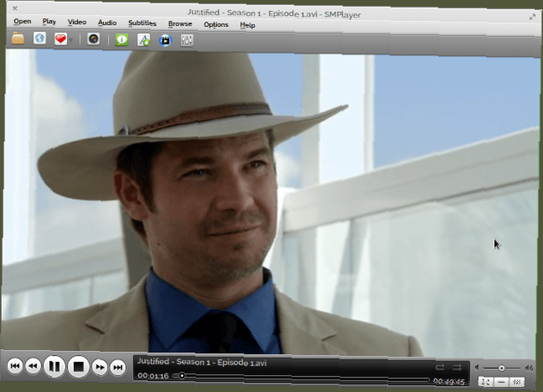Take a screenshot with the camera icon

click(93, 39)
